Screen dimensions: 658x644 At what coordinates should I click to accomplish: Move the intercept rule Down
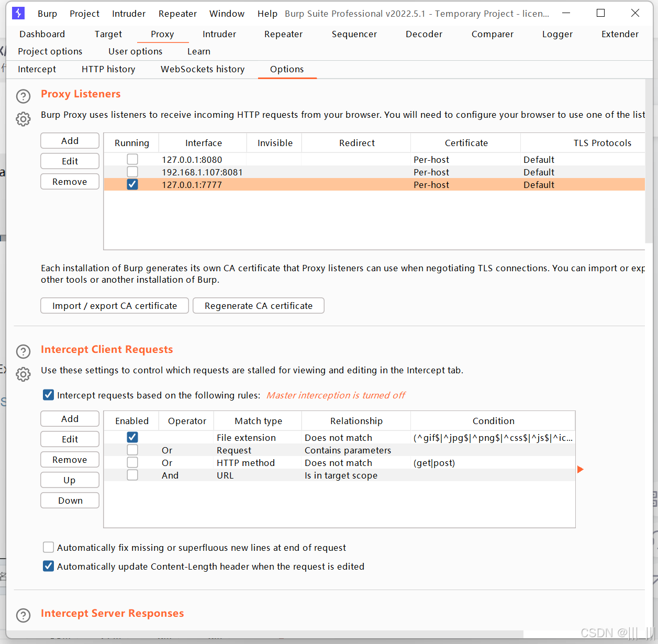[70, 501]
